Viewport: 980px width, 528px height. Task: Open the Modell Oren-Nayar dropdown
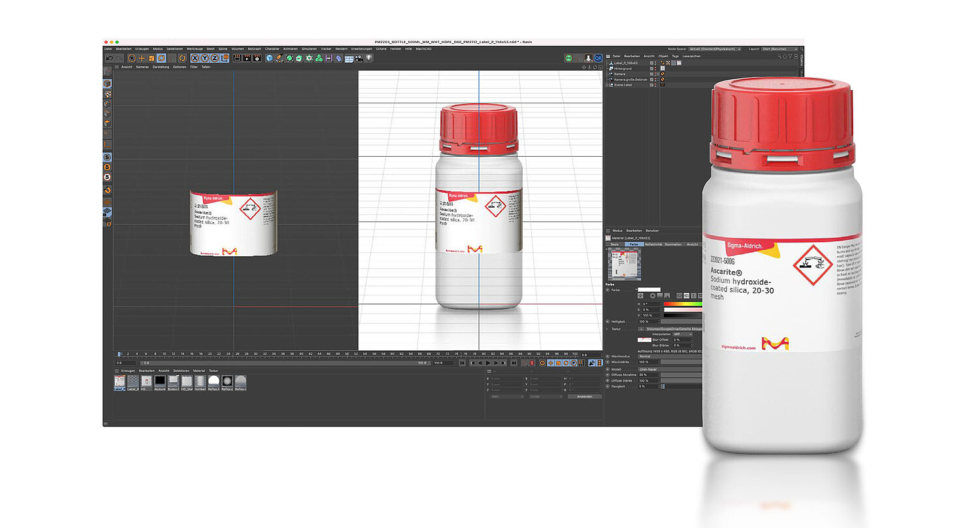click(670, 369)
